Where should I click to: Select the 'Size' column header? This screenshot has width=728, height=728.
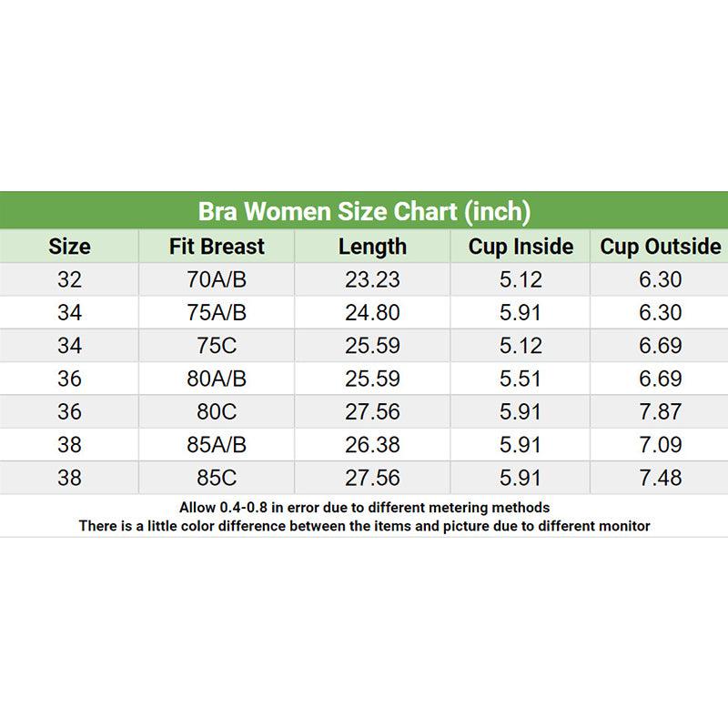pos(69,247)
